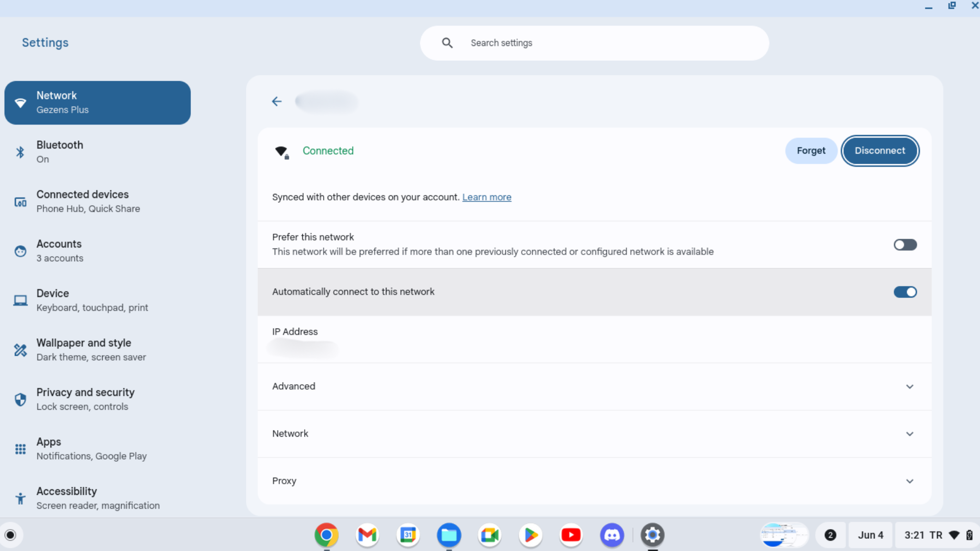Click the tray window preview thumbnail
980x551 pixels.
(785, 535)
